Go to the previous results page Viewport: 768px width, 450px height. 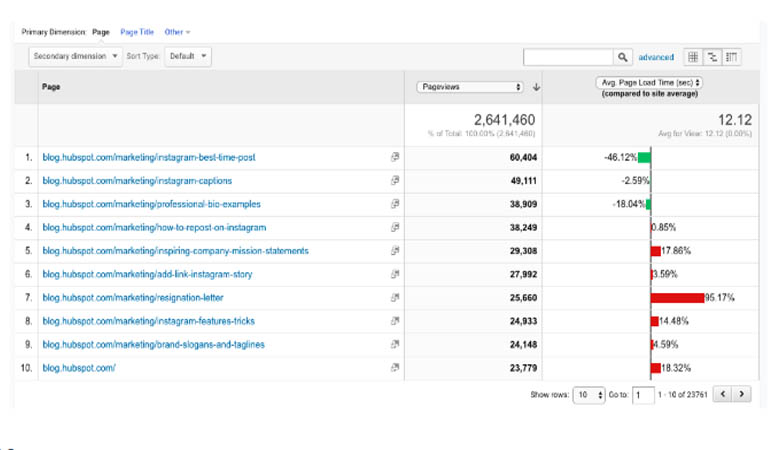[723, 394]
